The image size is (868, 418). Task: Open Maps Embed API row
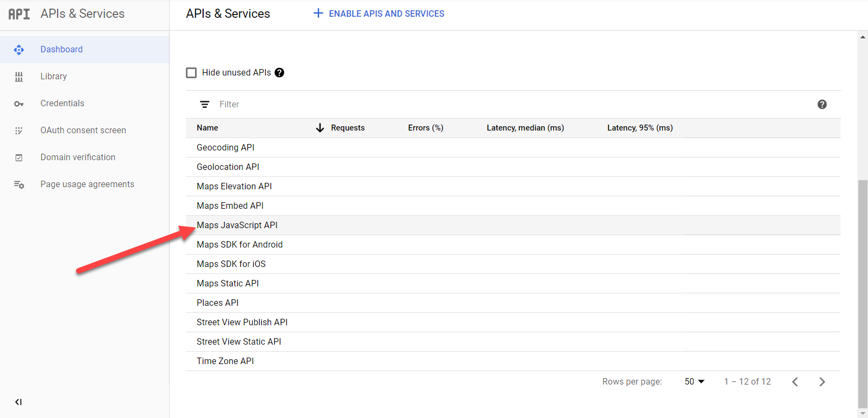point(513,206)
